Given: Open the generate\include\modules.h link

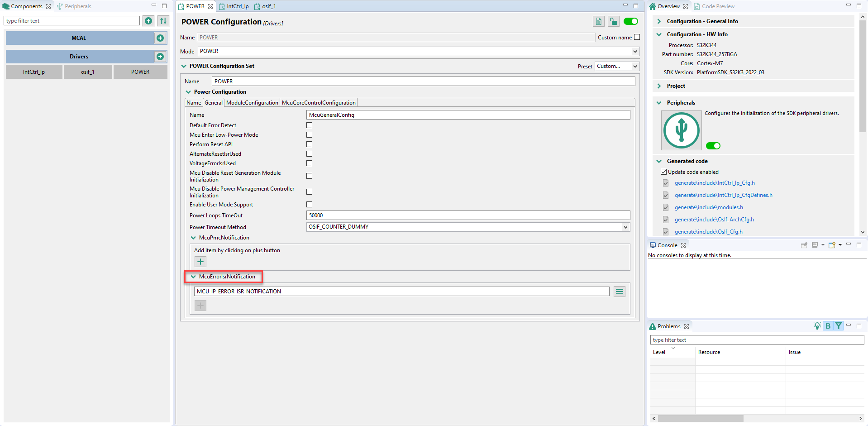Looking at the screenshot, I should pyautogui.click(x=709, y=207).
